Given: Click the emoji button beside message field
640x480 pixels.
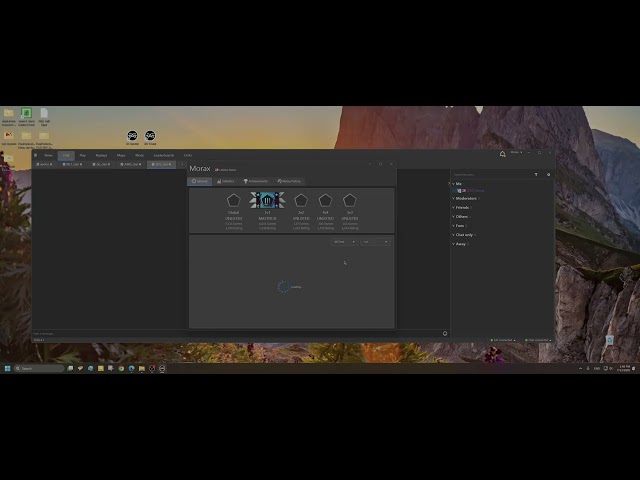Looking at the screenshot, I should (445, 333).
